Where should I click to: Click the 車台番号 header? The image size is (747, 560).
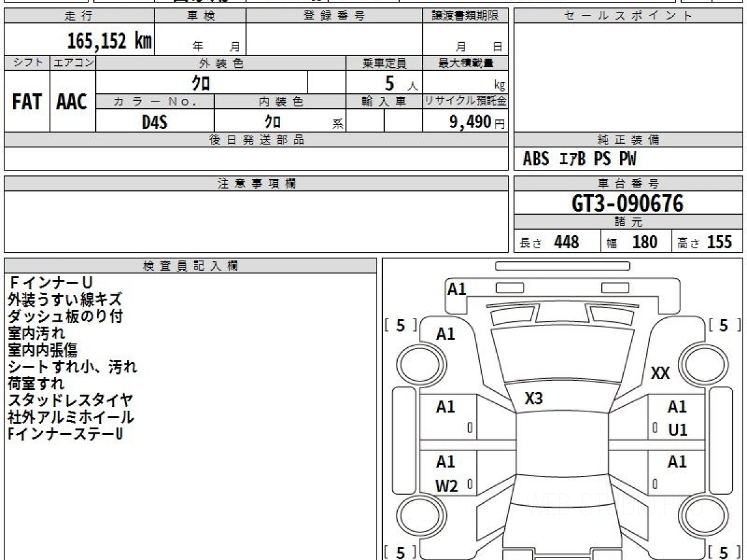tap(628, 184)
